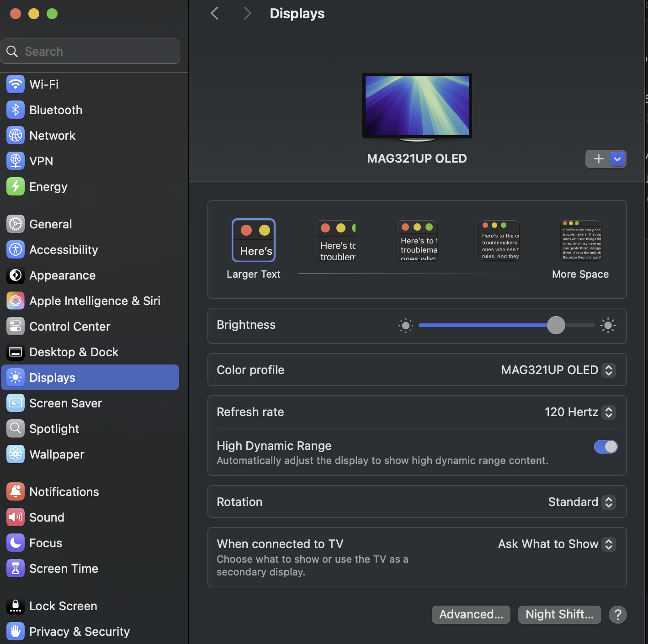The height and width of the screenshot is (644, 648).
Task: Click the low brightness sun icon
Action: pos(406,326)
